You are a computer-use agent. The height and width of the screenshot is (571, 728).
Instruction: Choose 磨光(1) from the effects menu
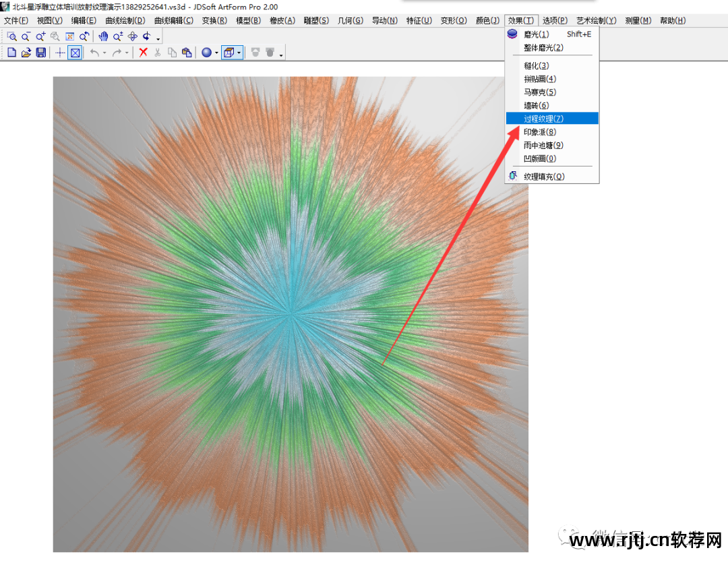click(552, 34)
